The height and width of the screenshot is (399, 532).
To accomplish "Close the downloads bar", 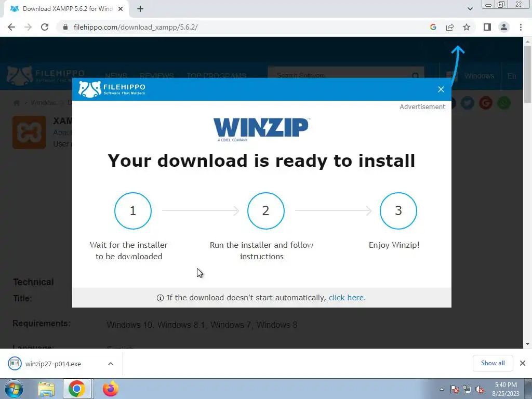I will point(523,363).
